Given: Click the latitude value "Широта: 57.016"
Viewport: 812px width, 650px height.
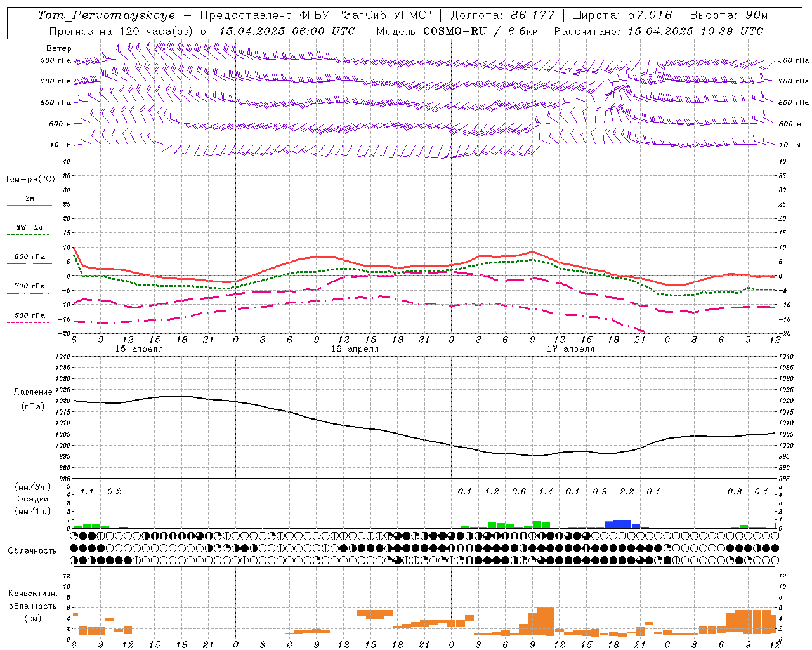Looking at the screenshot, I should [x=622, y=15].
